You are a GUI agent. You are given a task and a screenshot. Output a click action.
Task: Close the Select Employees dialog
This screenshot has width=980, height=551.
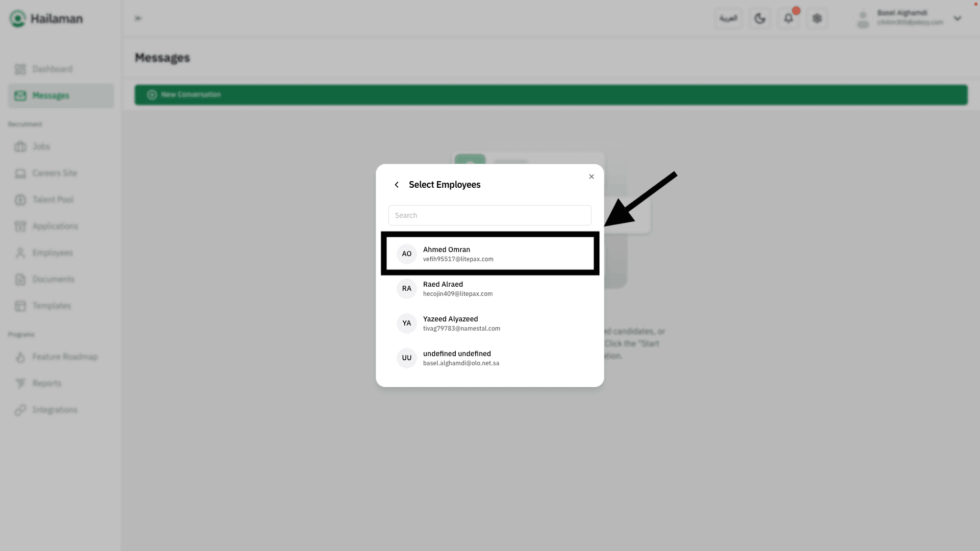pyautogui.click(x=591, y=177)
